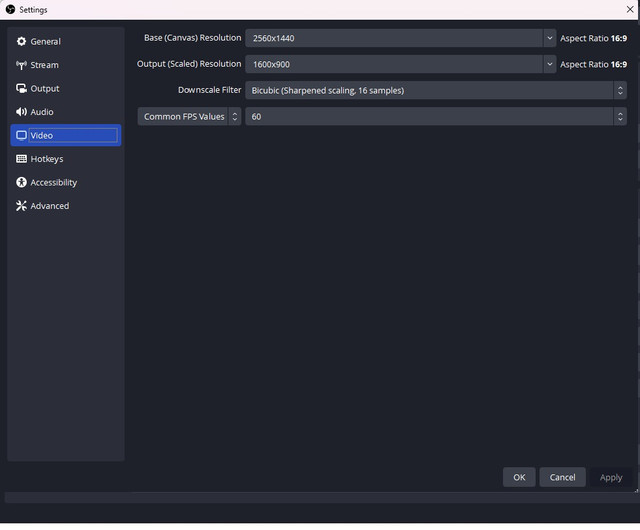Open the FPS value 60 dropdown
This screenshot has width=640, height=530.
[x=436, y=116]
